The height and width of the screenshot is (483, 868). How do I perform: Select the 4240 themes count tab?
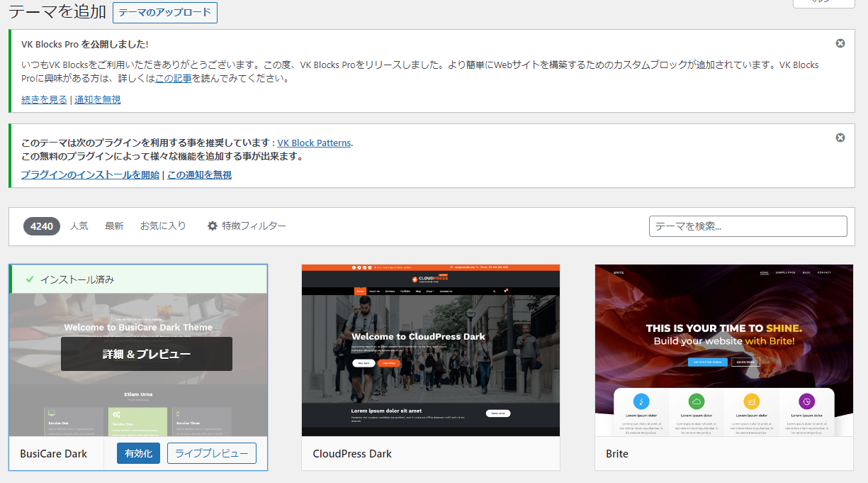point(42,226)
